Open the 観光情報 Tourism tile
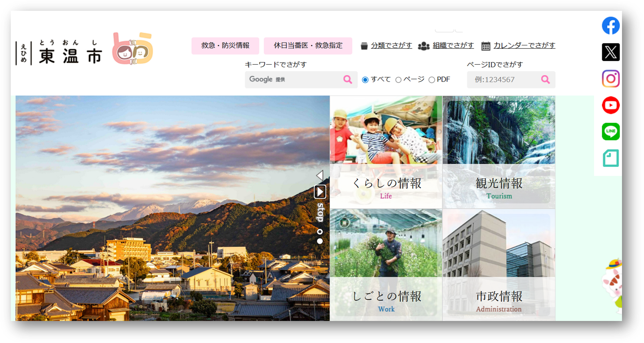This screenshot has height=343, width=644. tap(499, 152)
